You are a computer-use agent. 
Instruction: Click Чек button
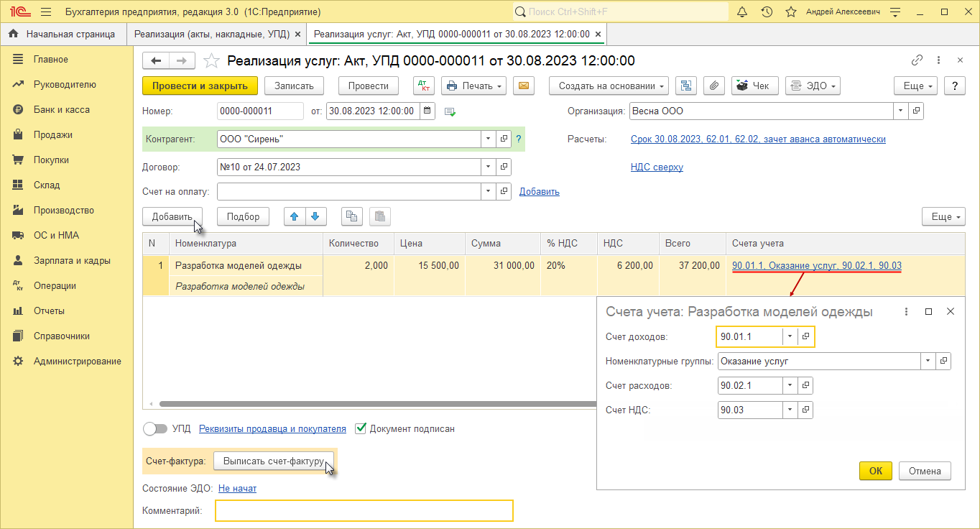[x=754, y=86]
